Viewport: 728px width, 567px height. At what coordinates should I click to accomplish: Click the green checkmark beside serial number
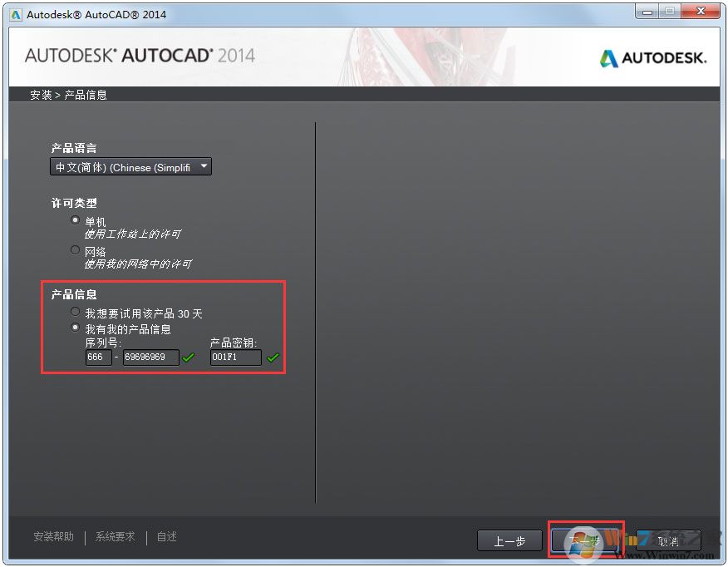pyautogui.click(x=188, y=357)
